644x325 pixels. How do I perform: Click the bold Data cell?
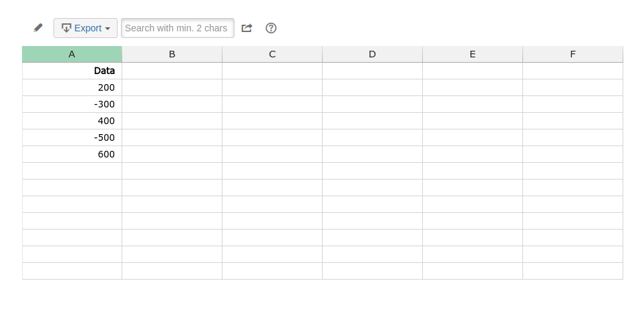72,71
